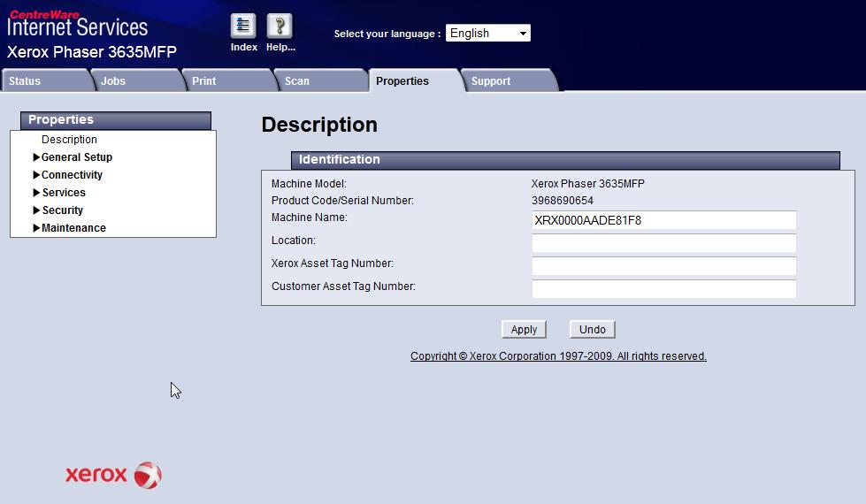Click the Machine Name input field
The height and width of the screenshot is (504, 866).
(663, 220)
